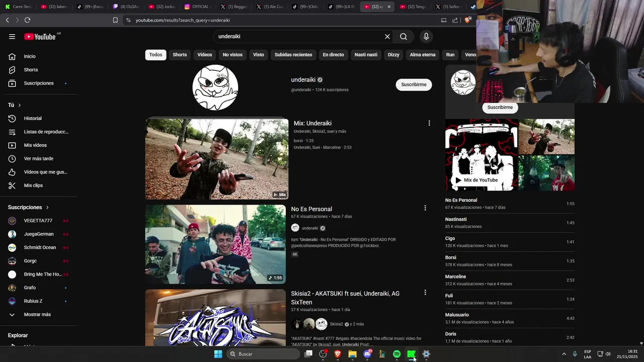Open the Brave browser taskbar icon
Screen dimensions: 644x362
click(338, 354)
